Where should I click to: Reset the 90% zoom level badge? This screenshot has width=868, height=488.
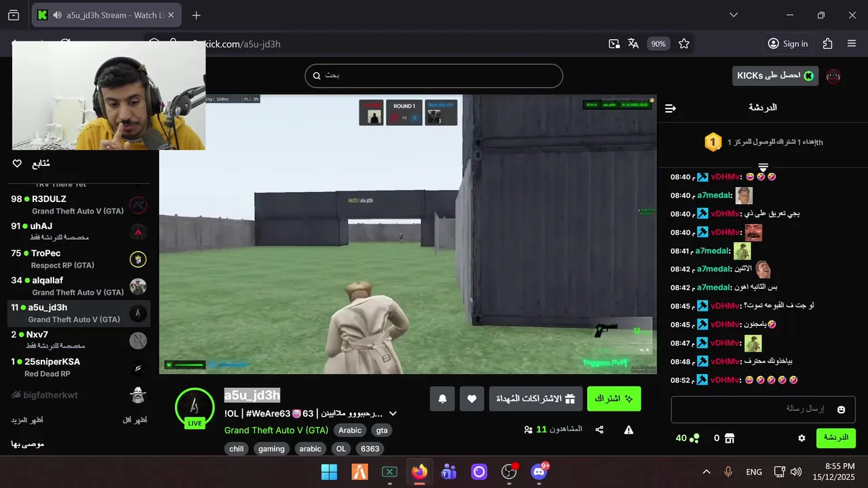[658, 43]
